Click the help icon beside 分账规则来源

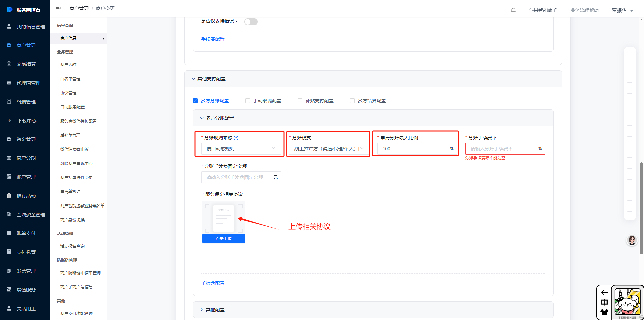coord(236,138)
